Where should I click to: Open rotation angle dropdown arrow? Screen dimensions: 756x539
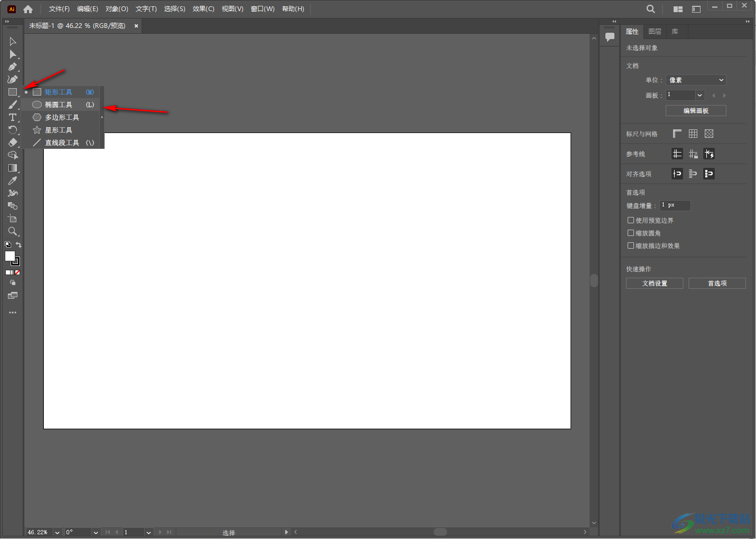96,532
